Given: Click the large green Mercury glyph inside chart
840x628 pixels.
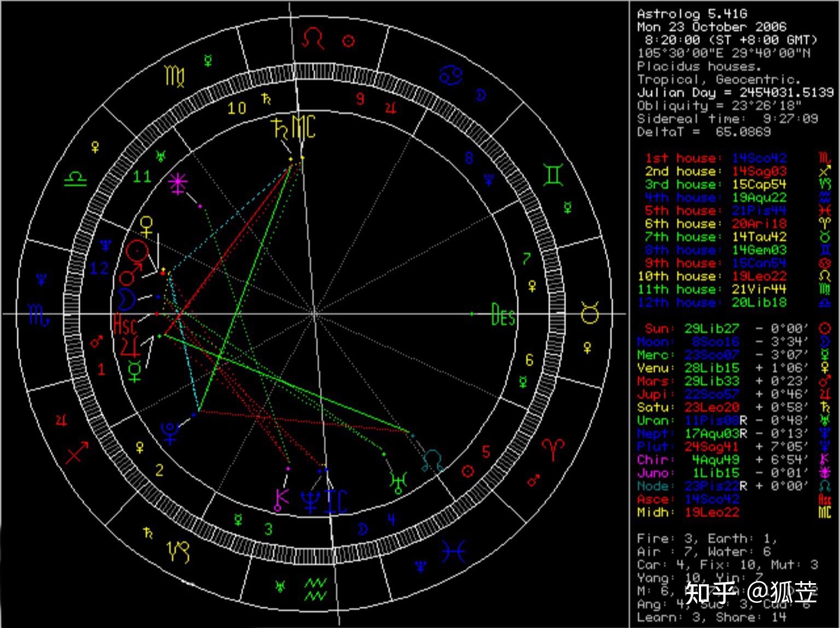Looking at the screenshot, I should (x=135, y=371).
